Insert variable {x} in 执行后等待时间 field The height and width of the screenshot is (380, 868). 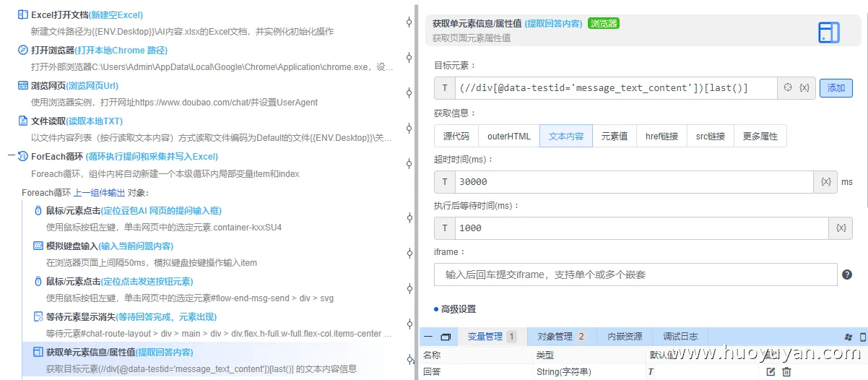841,228
